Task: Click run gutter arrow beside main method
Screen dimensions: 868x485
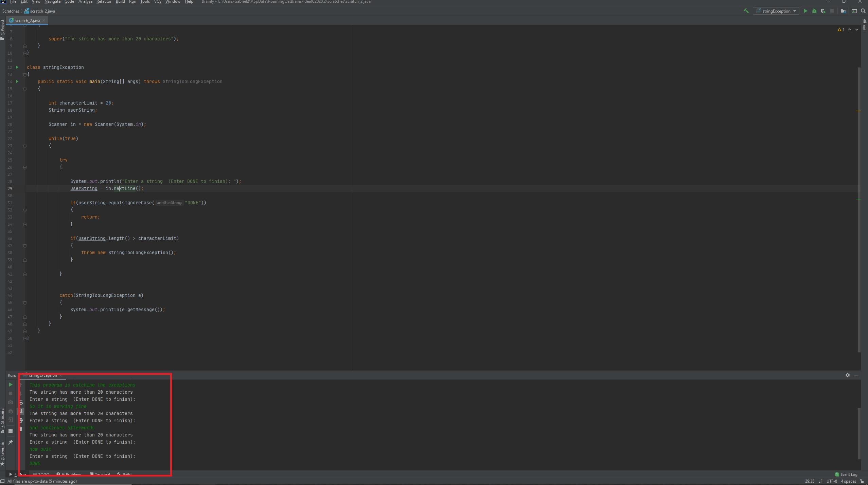Action: [17, 81]
